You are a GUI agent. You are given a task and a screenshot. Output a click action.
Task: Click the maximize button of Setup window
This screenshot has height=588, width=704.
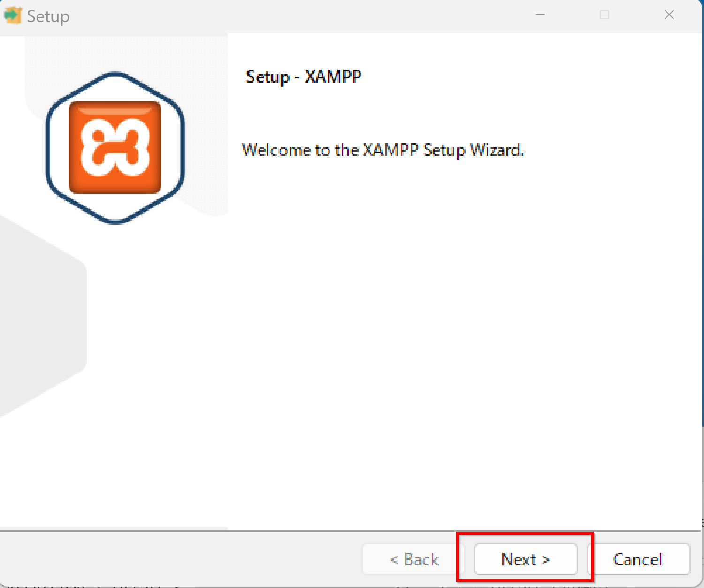(605, 15)
